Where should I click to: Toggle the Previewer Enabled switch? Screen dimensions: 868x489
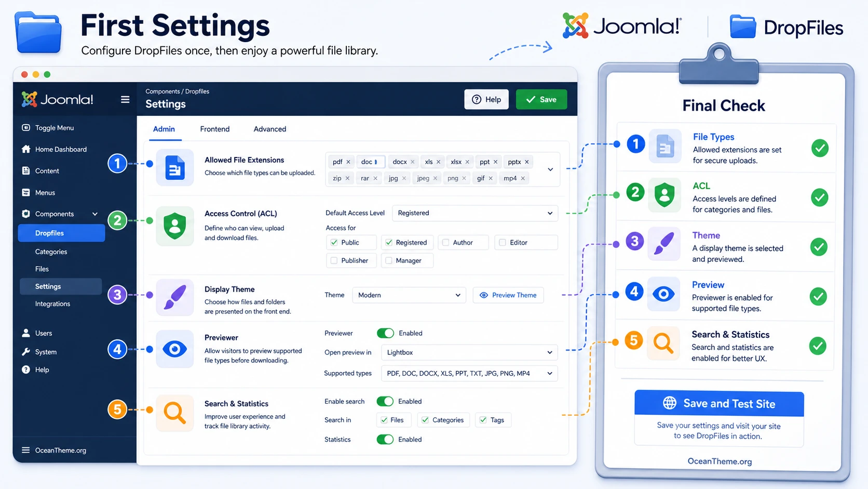pyautogui.click(x=385, y=333)
